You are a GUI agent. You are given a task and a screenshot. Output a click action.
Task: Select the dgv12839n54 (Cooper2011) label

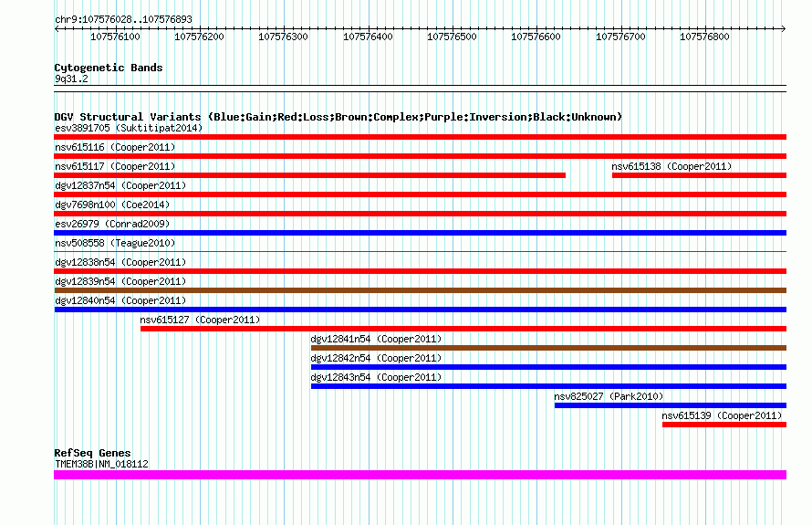click(x=120, y=281)
